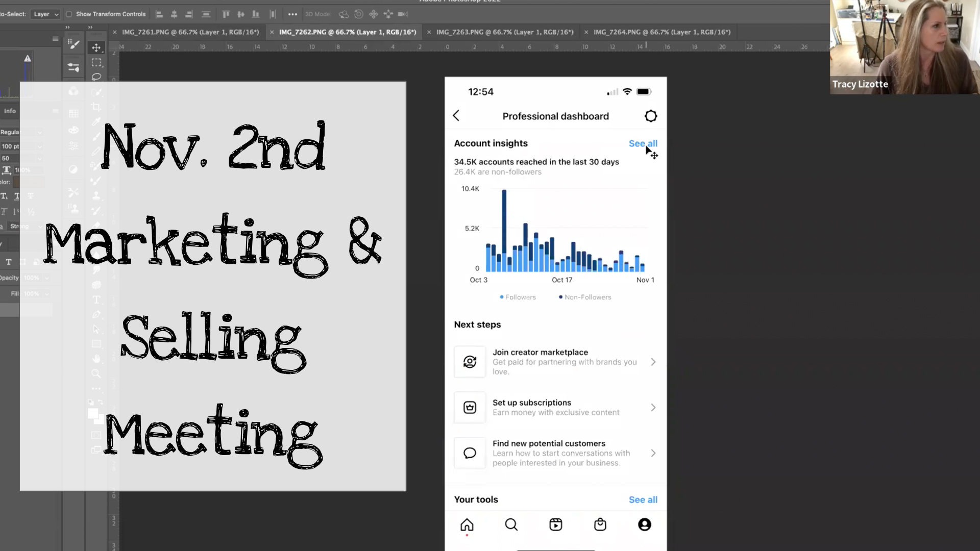Open the Regular font style dropdown

pyautogui.click(x=21, y=132)
